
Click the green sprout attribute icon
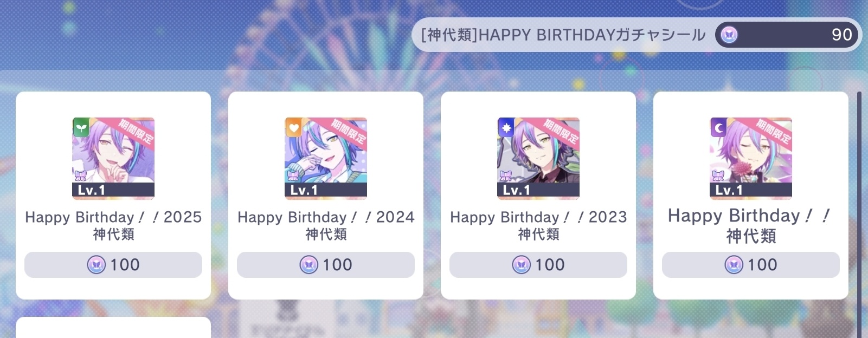pos(81,127)
